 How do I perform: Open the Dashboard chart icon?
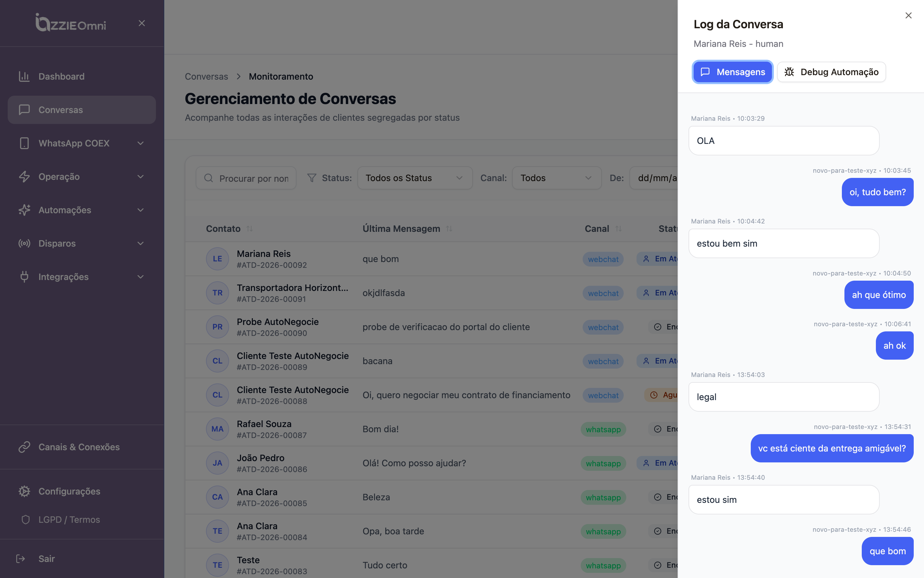(x=24, y=76)
